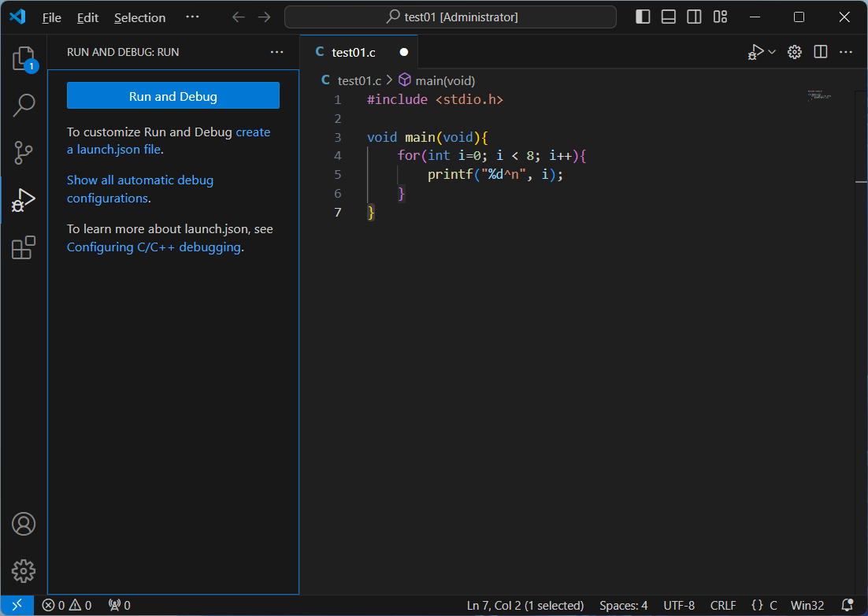Click the notifications bell in status bar

pyautogui.click(x=848, y=606)
